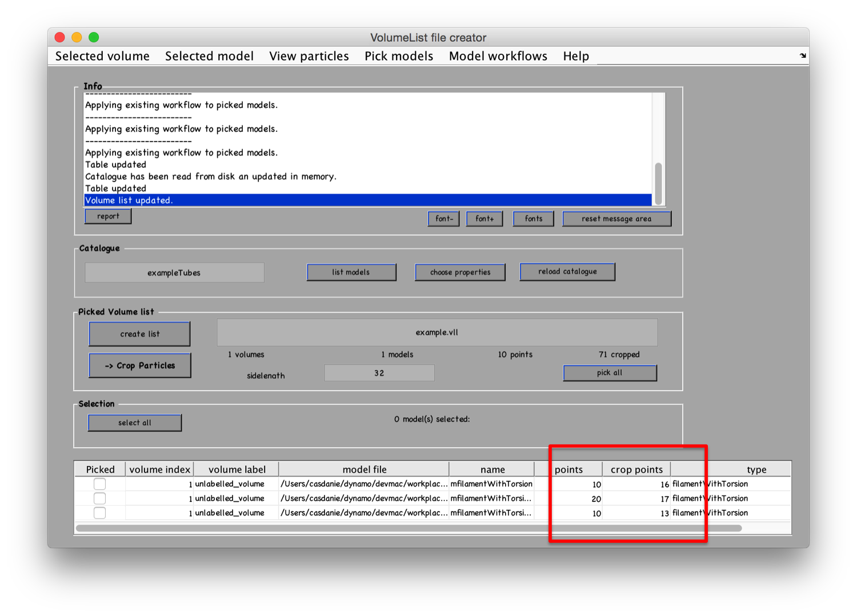The image size is (857, 616).
Task: Click the sidelength field showing 32
Action: pos(379,373)
